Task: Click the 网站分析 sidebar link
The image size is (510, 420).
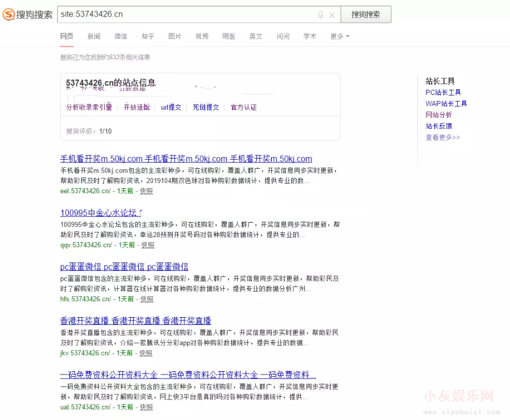Action: click(x=439, y=114)
